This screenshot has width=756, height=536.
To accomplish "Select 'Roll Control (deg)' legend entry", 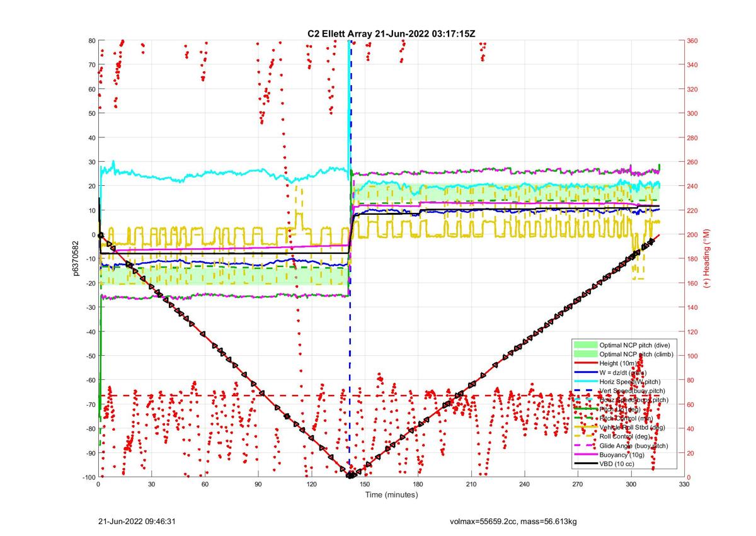I will click(625, 436).
